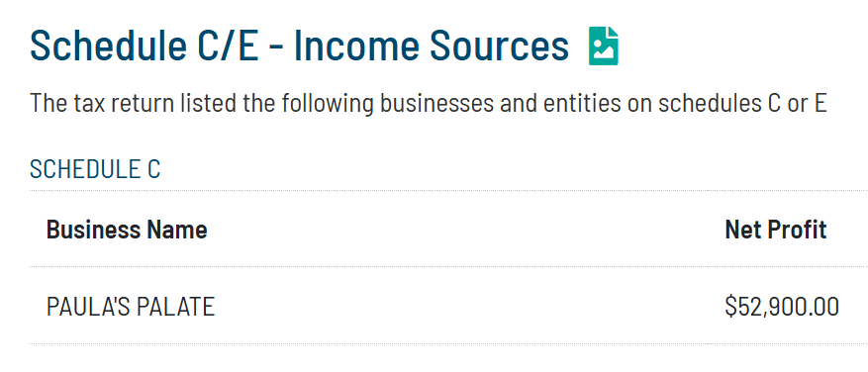The height and width of the screenshot is (372, 868).
Task: Click the word "Profit" in the column header
Action: [797, 230]
